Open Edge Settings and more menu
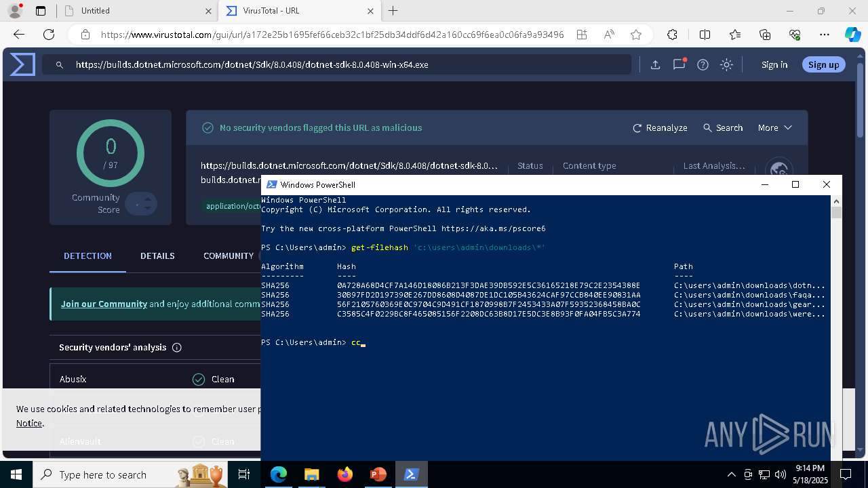868x488 pixels. pyautogui.click(x=825, y=35)
